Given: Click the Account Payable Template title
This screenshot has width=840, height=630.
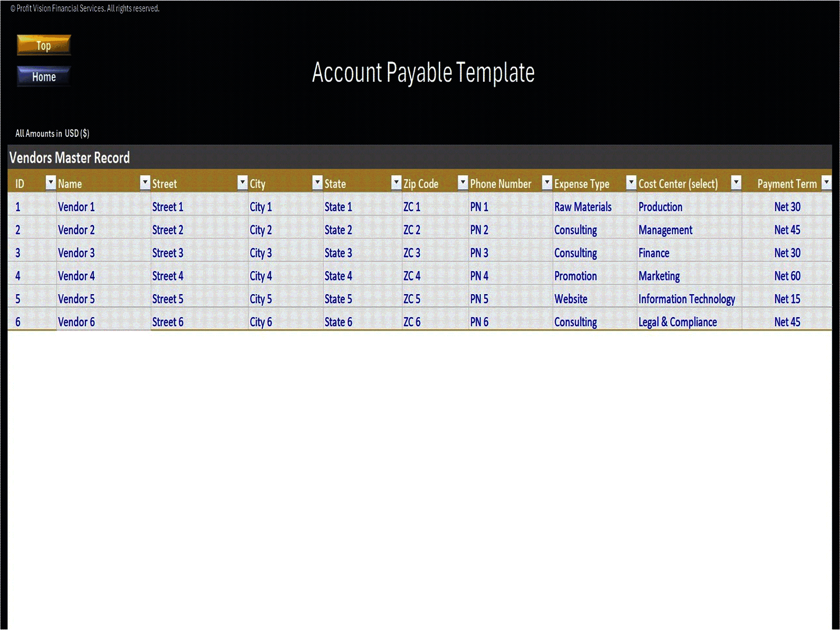Looking at the screenshot, I should tap(423, 73).
